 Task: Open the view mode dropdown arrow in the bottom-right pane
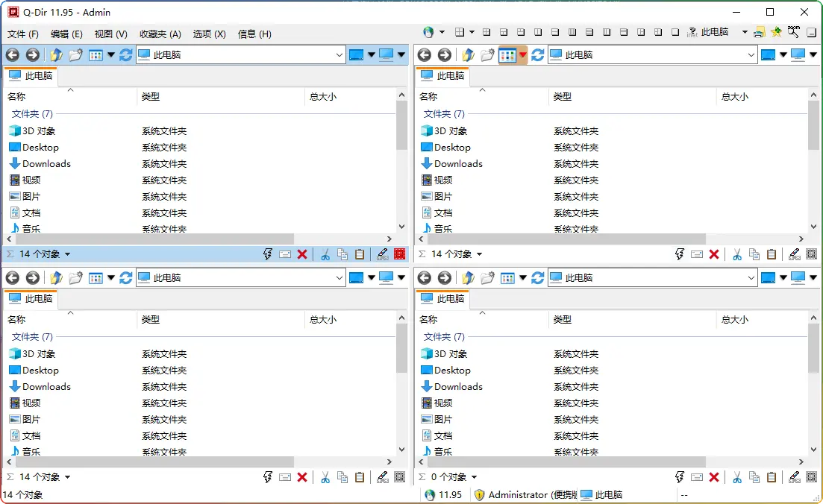523,278
